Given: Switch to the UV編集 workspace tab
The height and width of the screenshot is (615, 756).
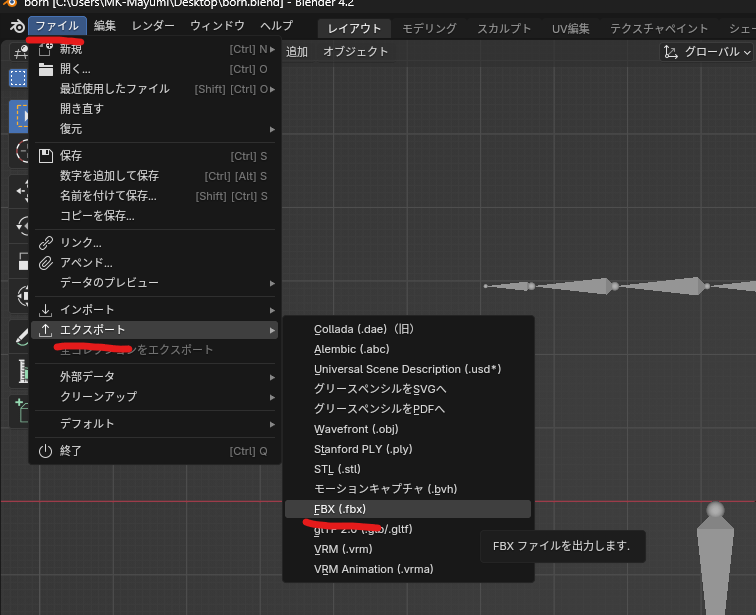Looking at the screenshot, I should tap(571, 28).
